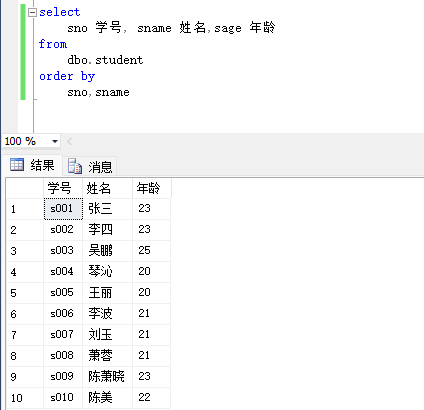Click the name cell 刘玉
The height and width of the screenshot is (410, 424).
(x=107, y=335)
